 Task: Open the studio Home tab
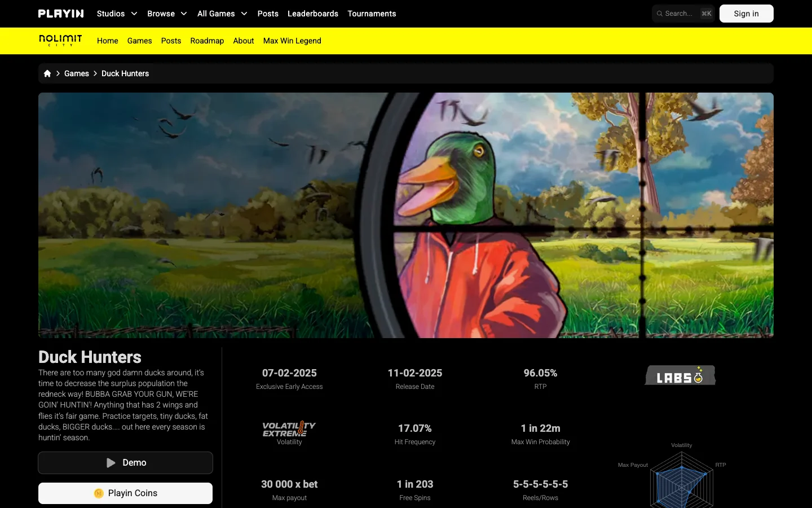click(x=108, y=41)
